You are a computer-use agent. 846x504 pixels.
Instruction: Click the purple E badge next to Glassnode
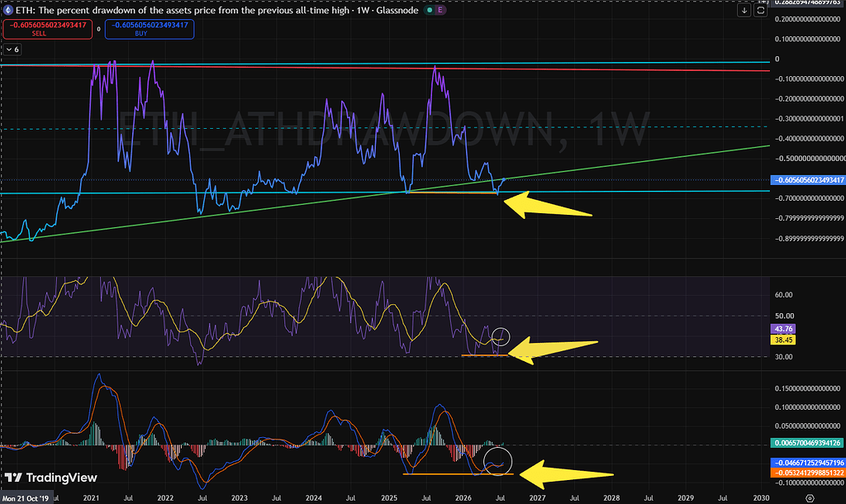440,10
